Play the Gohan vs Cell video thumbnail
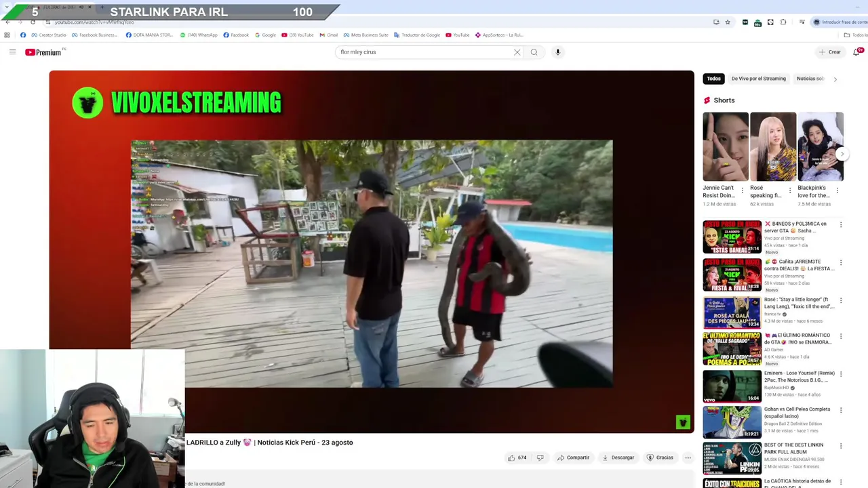This screenshot has width=868, height=488. 732,422
